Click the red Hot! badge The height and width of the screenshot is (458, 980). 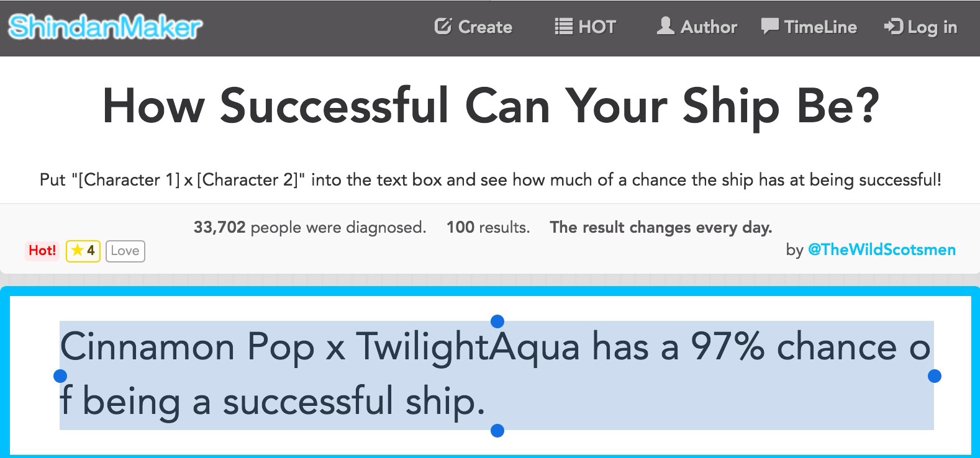point(42,251)
